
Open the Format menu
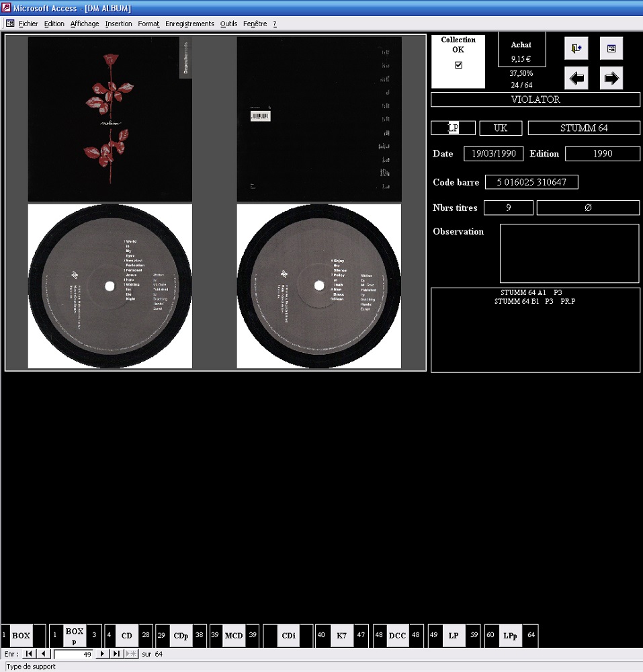(148, 24)
